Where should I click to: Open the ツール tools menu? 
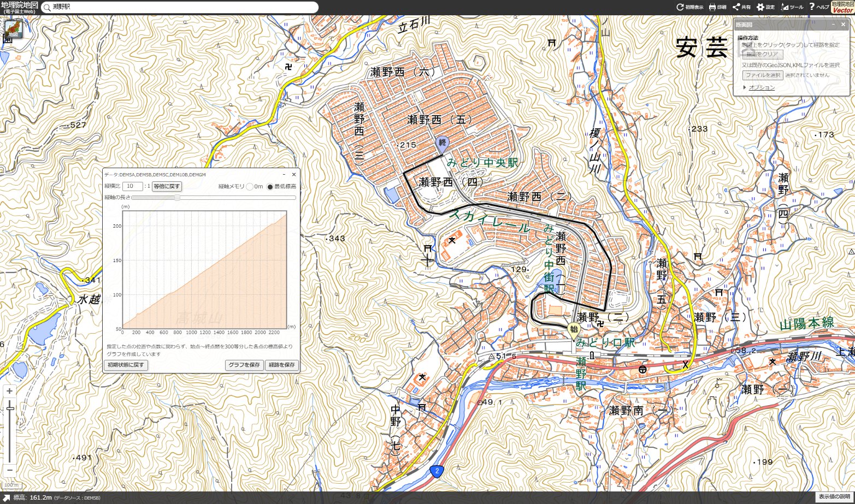pyautogui.click(x=792, y=7)
